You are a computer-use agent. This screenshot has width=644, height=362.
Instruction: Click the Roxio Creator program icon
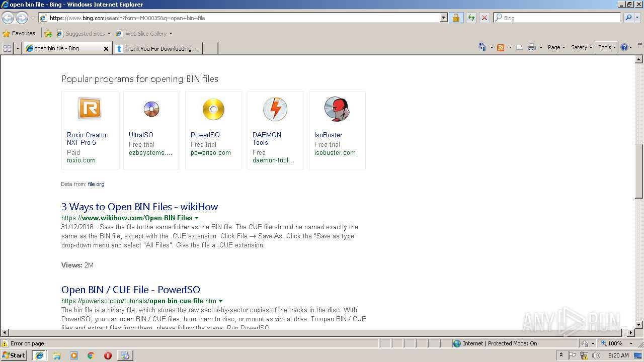pos(90,109)
